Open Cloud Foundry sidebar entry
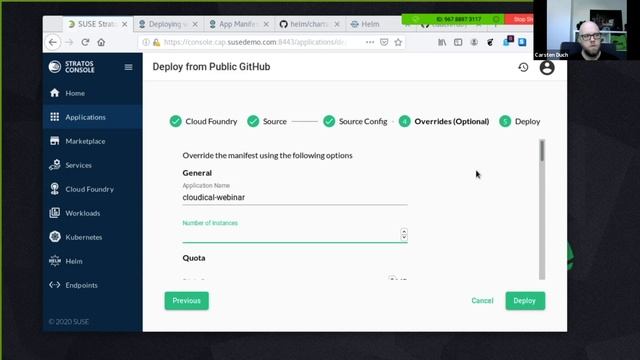The height and width of the screenshot is (360, 640). [x=92, y=189]
